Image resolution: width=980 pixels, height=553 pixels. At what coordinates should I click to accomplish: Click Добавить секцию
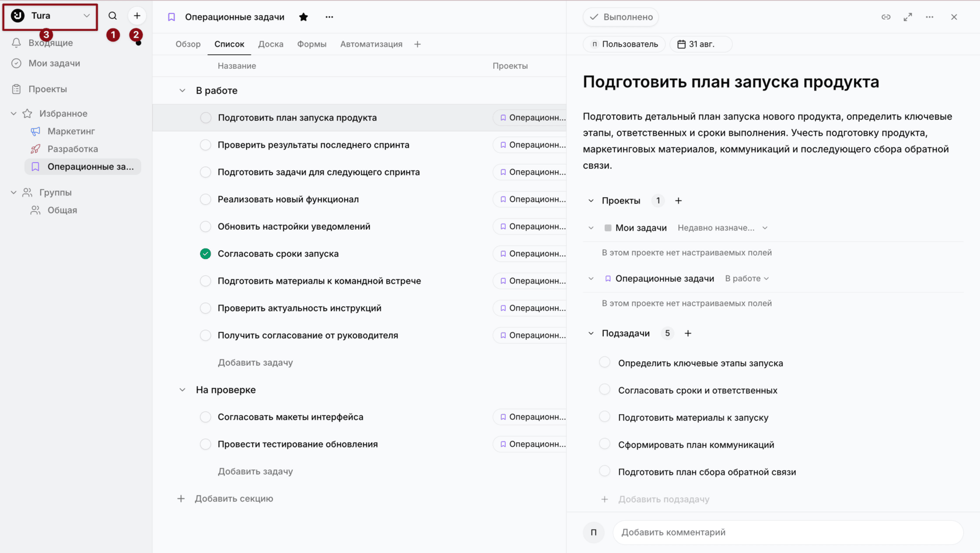tap(234, 498)
